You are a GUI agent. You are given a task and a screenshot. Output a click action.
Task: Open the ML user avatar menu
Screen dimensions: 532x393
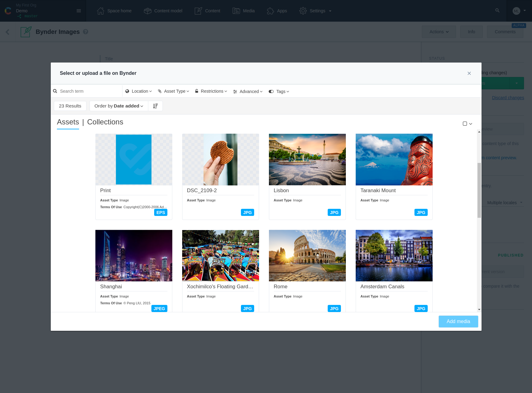pyautogui.click(x=519, y=11)
